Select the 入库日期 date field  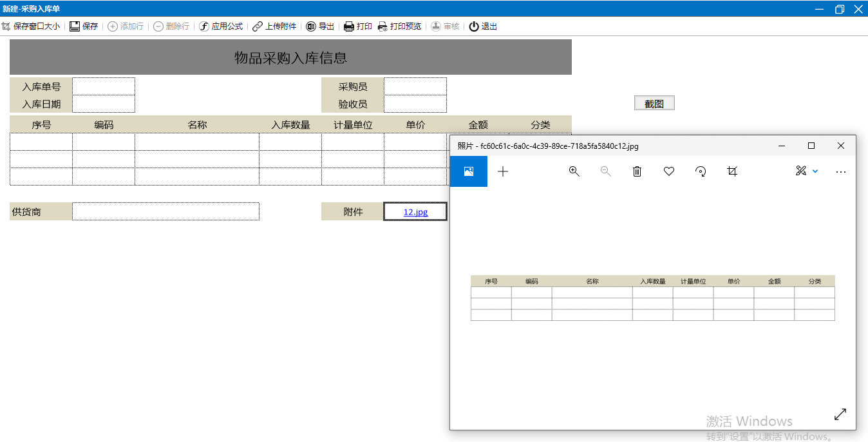click(104, 104)
